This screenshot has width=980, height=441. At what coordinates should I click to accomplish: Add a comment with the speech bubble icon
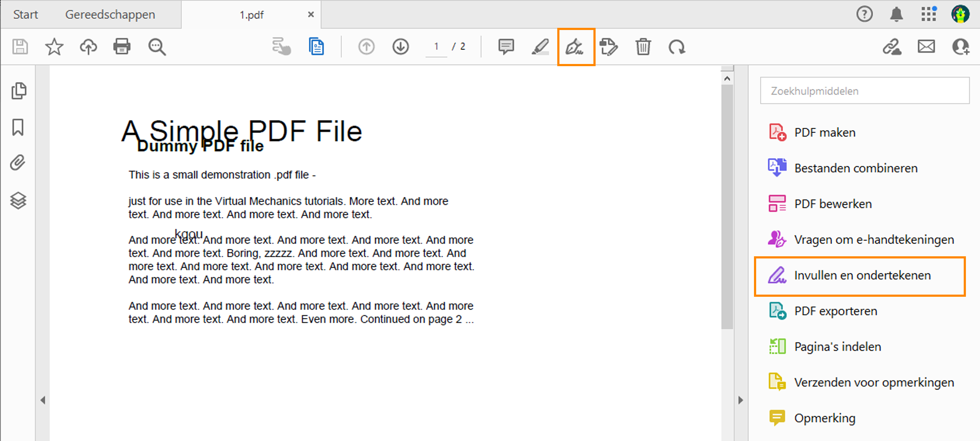click(x=506, y=47)
